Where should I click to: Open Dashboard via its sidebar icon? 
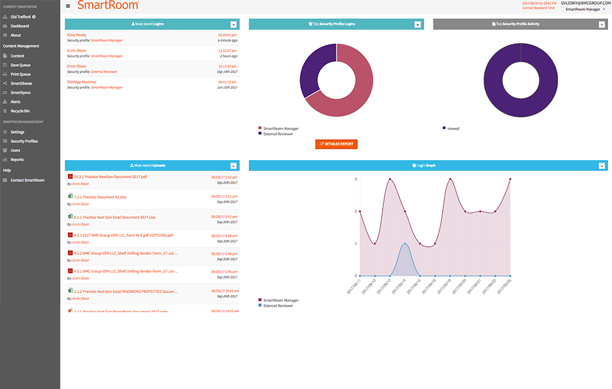tap(5, 26)
